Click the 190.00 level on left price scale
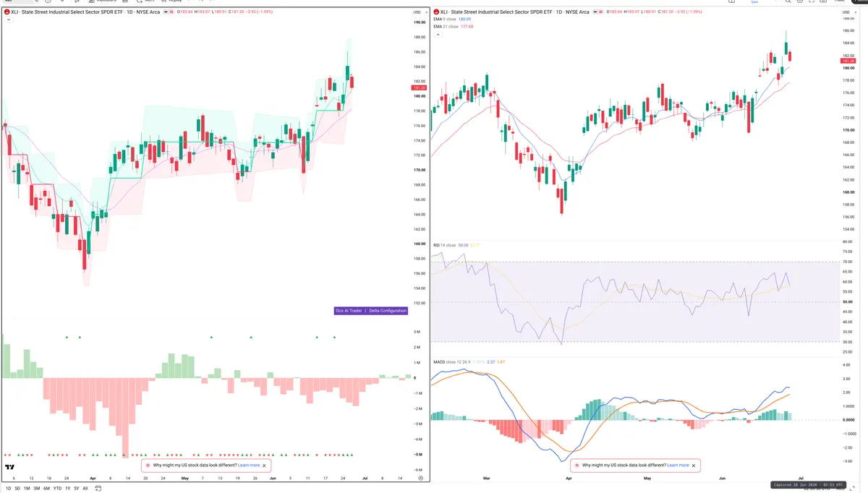 tap(420, 22)
